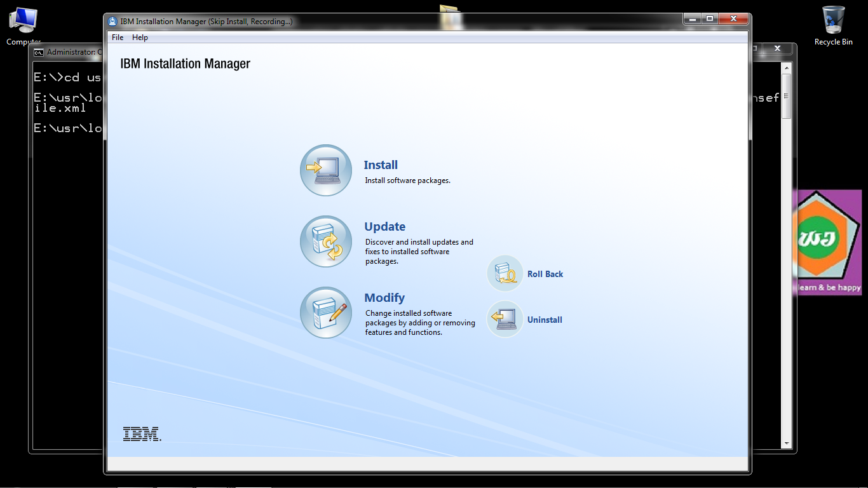
Task: Click the IBM Installation Manager title bar icon
Action: point(112,21)
